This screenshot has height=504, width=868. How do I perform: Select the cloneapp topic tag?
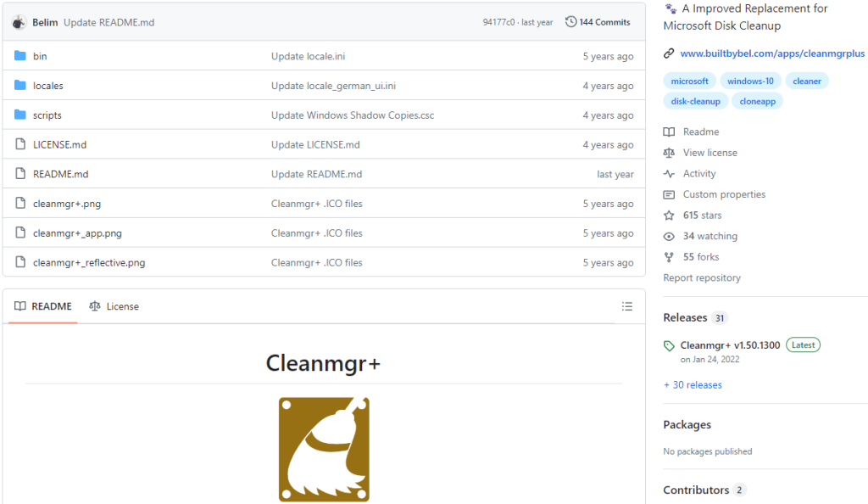(x=757, y=101)
